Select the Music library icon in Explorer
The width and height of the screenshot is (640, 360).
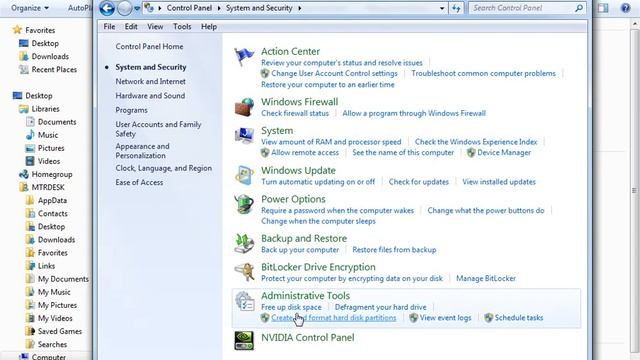30,135
